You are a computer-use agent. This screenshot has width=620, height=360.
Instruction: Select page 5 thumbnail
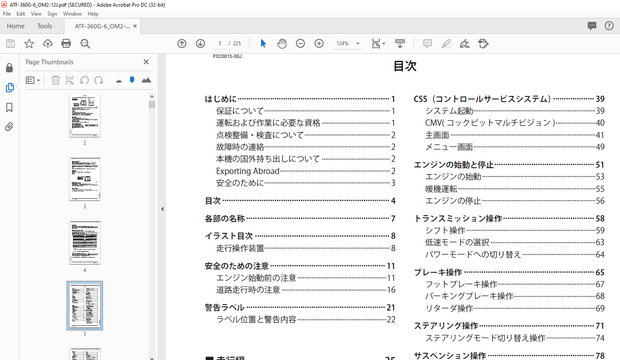[x=85, y=306]
